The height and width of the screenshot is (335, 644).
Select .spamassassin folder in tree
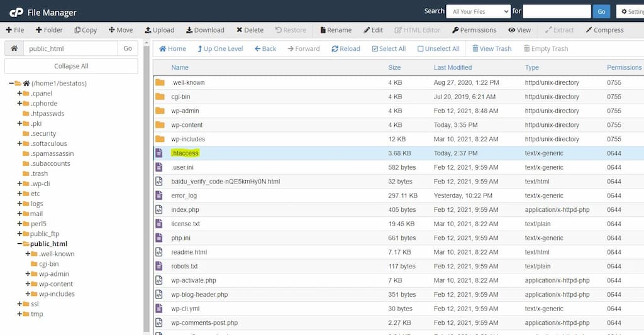coord(52,153)
